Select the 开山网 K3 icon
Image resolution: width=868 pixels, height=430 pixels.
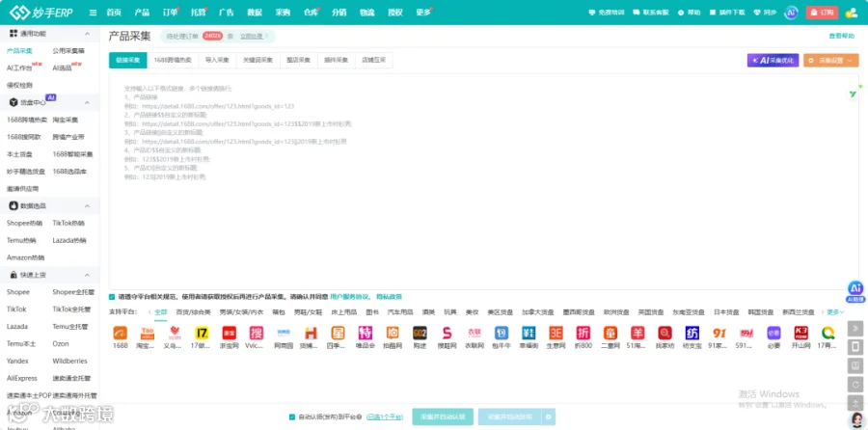[x=801, y=333]
